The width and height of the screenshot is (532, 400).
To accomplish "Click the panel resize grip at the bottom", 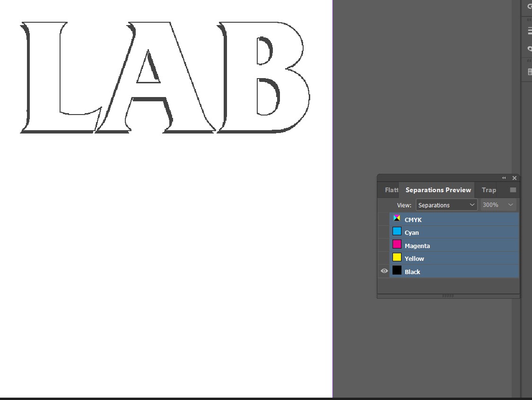I will click(x=447, y=295).
